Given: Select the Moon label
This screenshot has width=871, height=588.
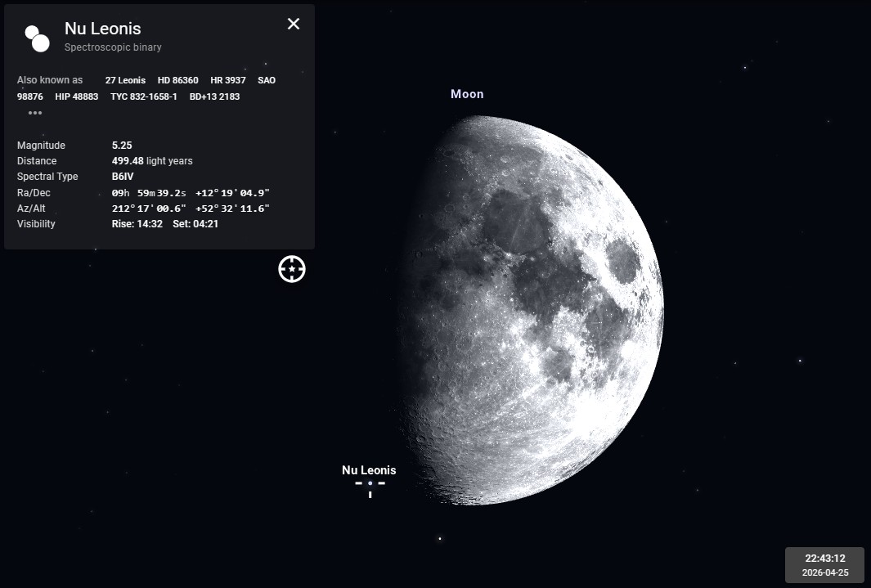Looking at the screenshot, I should pos(467,94).
